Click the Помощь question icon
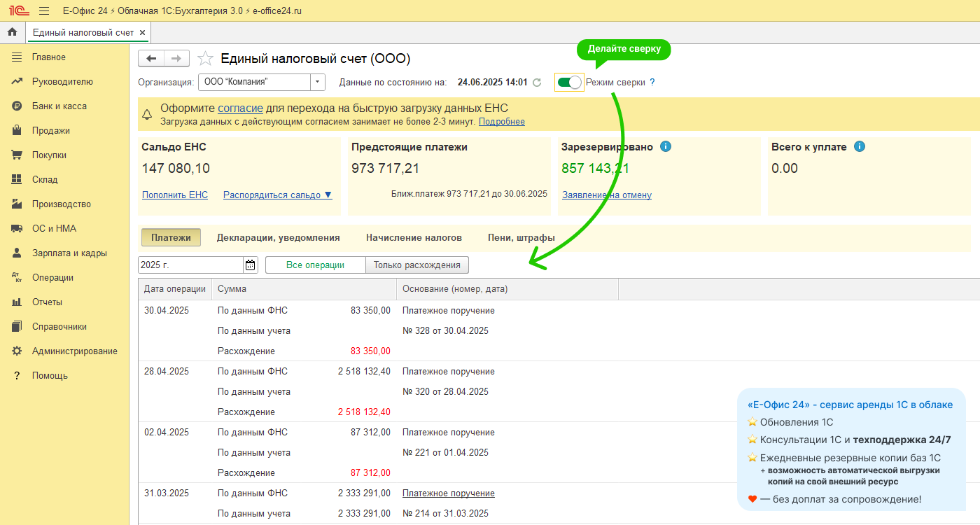Screen dimensions: 980x525 (x=17, y=376)
